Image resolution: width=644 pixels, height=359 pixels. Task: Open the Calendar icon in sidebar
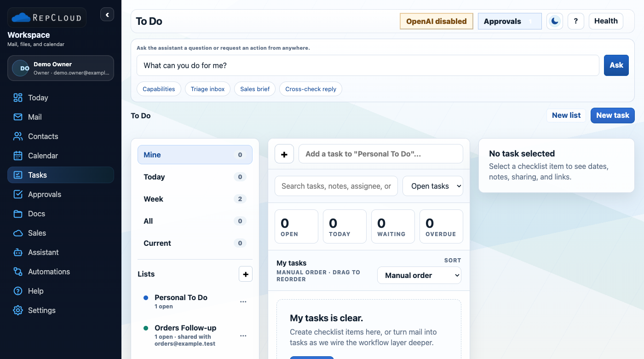(18, 156)
